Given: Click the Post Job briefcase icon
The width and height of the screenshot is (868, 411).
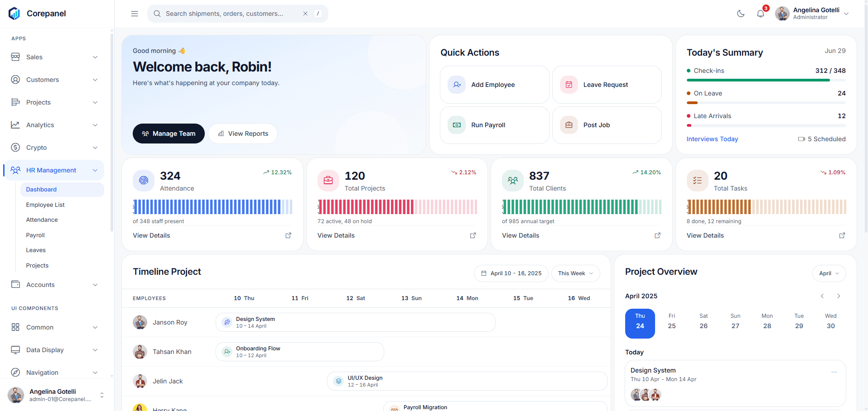Looking at the screenshot, I should 569,125.
